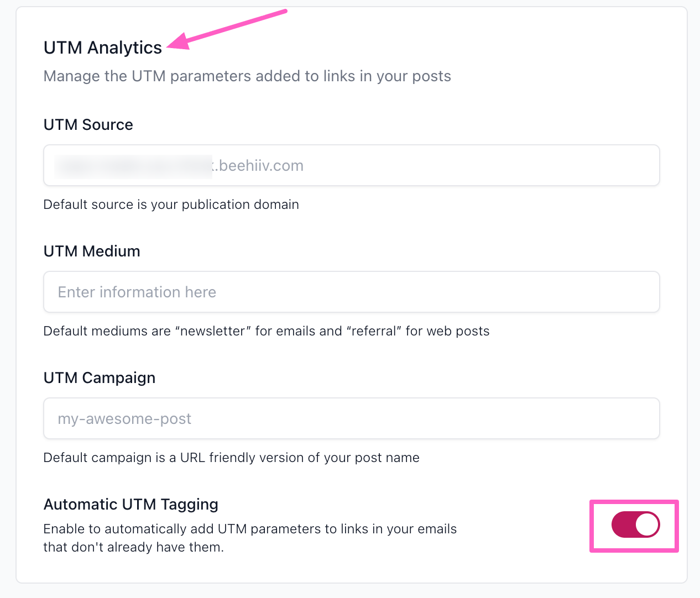Click the UTM Source label
This screenshot has width=700, height=598.
pyautogui.click(x=88, y=124)
